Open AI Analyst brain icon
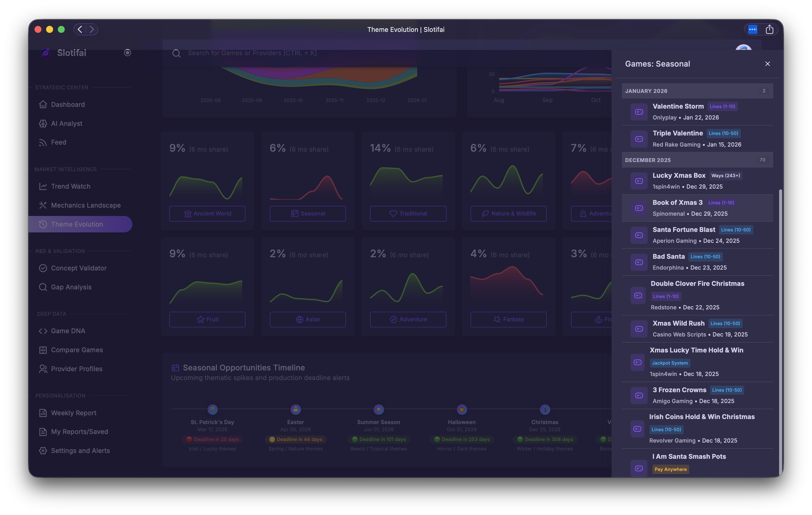 coord(43,124)
